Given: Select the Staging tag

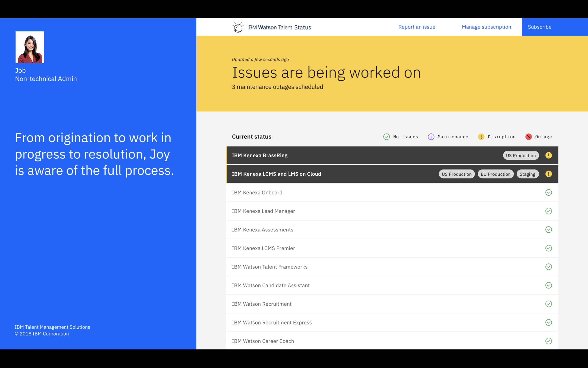Looking at the screenshot, I should tap(528, 174).
